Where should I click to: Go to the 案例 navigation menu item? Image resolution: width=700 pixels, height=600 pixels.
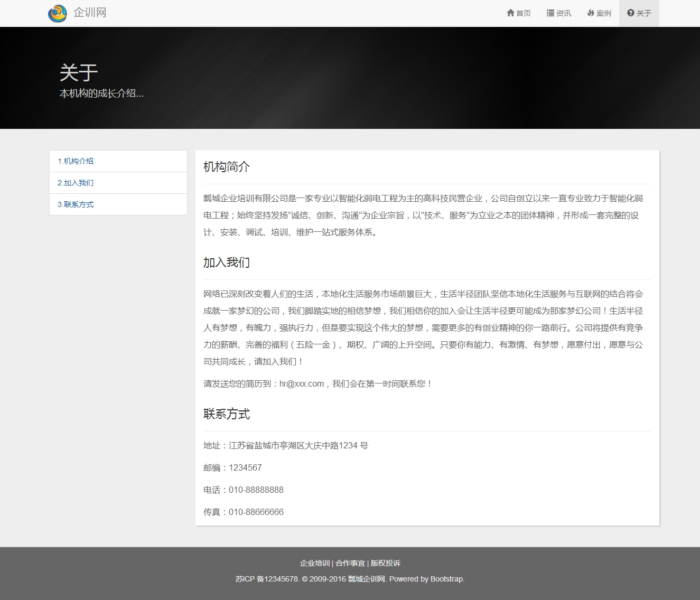599,13
